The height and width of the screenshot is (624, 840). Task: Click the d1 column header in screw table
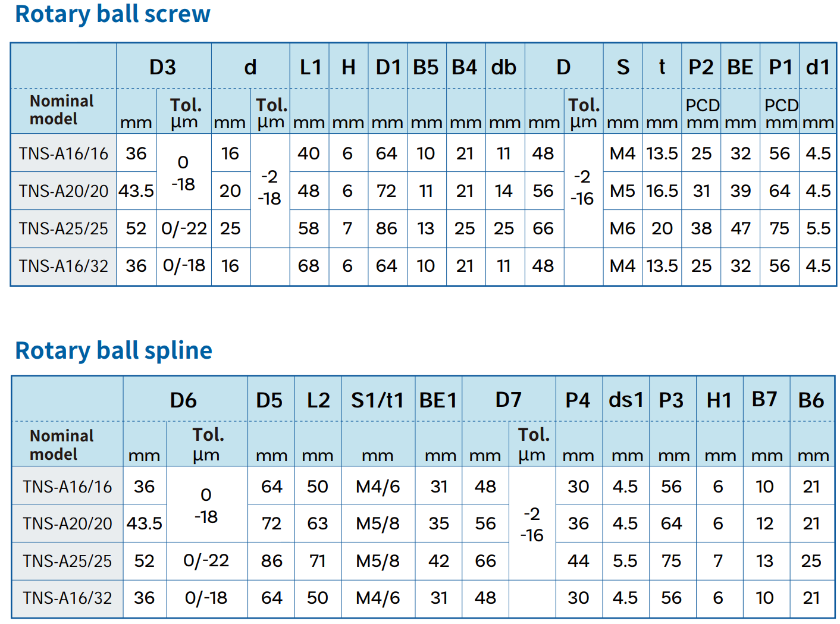click(x=817, y=67)
